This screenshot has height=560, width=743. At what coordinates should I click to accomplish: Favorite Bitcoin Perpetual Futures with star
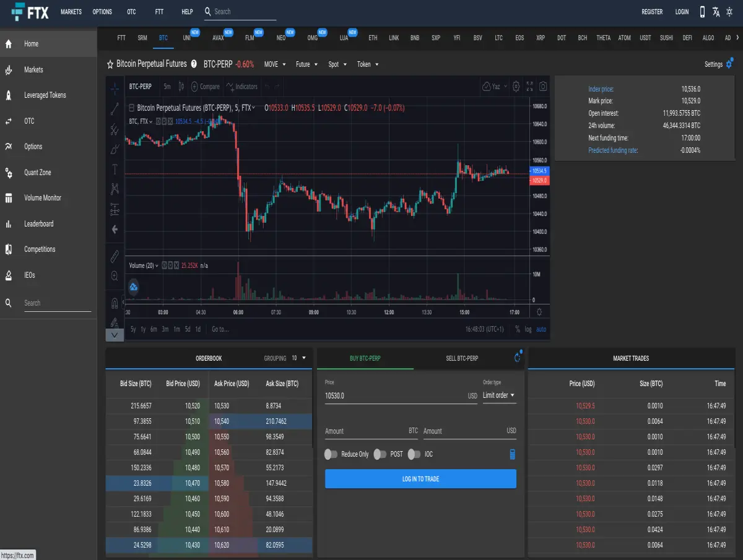(x=110, y=64)
